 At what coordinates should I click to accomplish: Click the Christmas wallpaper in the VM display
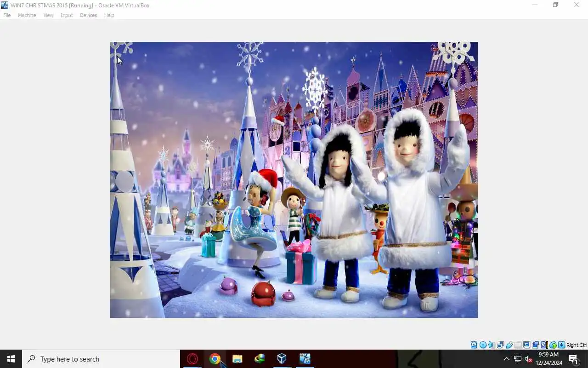294,180
